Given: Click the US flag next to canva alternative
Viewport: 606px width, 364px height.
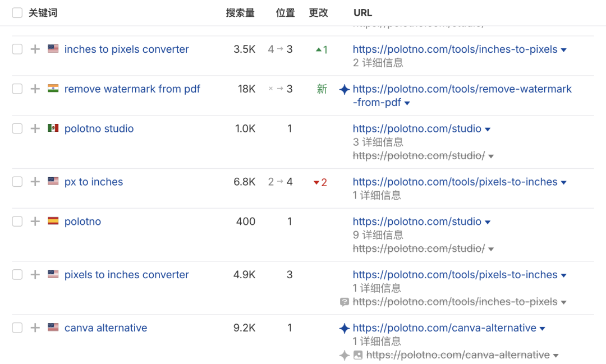Looking at the screenshot, I should [53, 328].
